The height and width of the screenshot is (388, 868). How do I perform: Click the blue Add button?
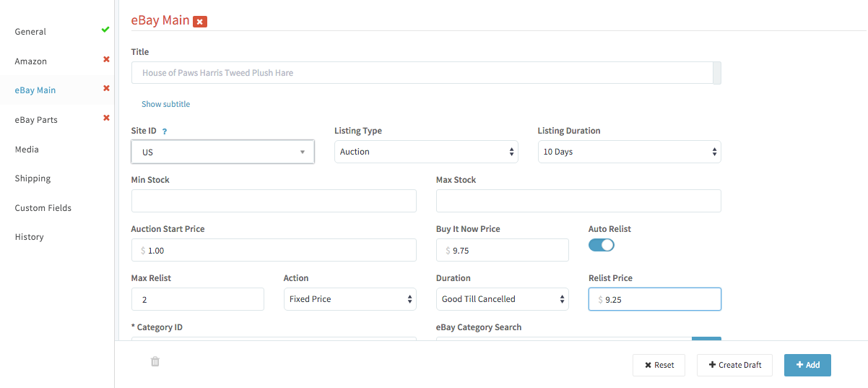point(807,365)
